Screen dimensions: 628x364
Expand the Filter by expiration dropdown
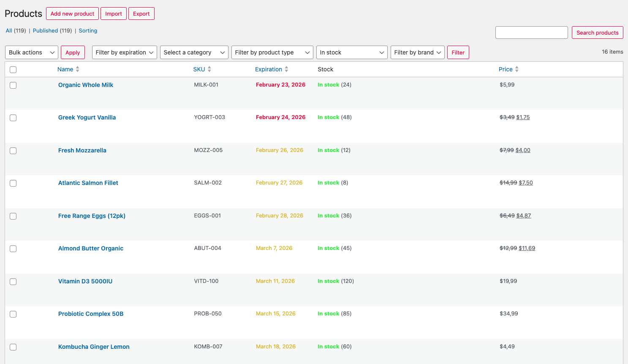[x=124, y=52]
